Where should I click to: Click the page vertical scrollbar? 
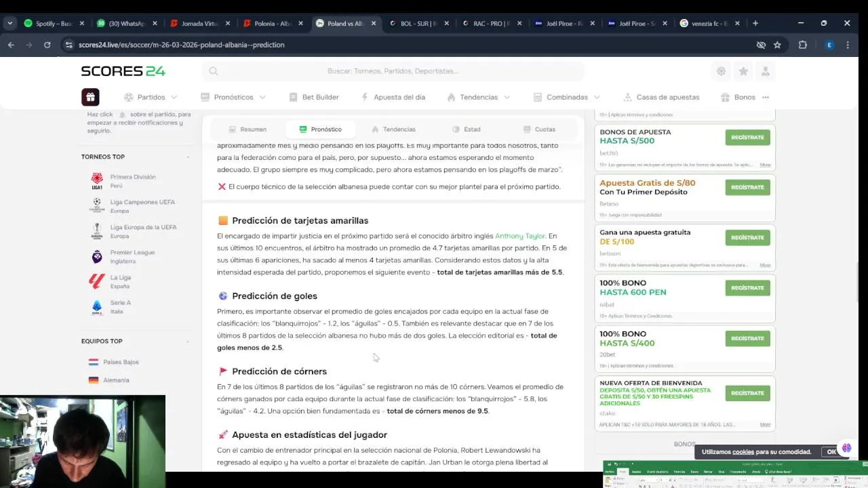(858, 283)
